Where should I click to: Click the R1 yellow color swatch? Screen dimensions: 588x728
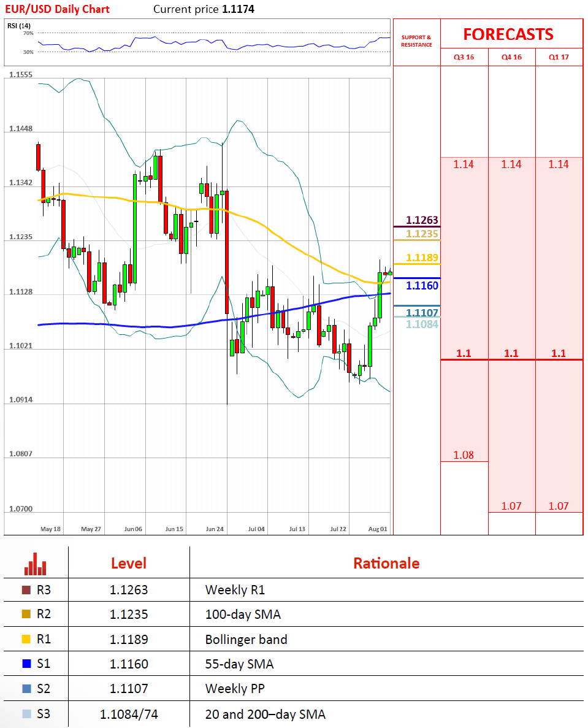point(26,639)
